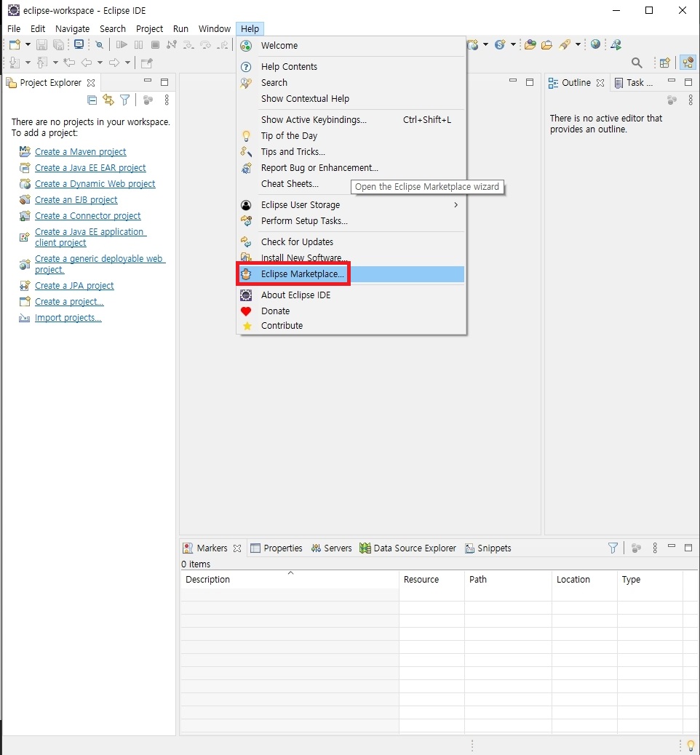Click the Create a Connector project link
This screenshot has width=700, height=755.
[87, 216]
